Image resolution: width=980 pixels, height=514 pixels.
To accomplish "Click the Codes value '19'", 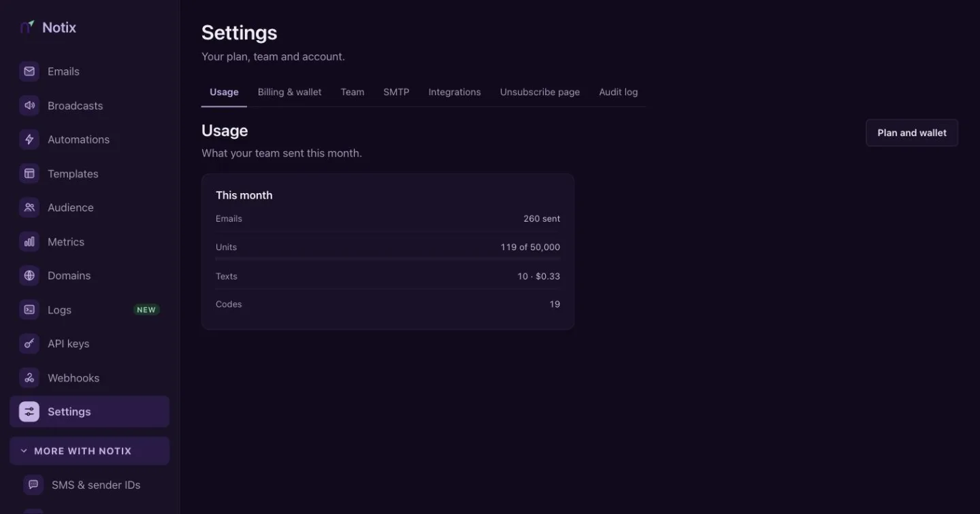I will click(555, 304).
